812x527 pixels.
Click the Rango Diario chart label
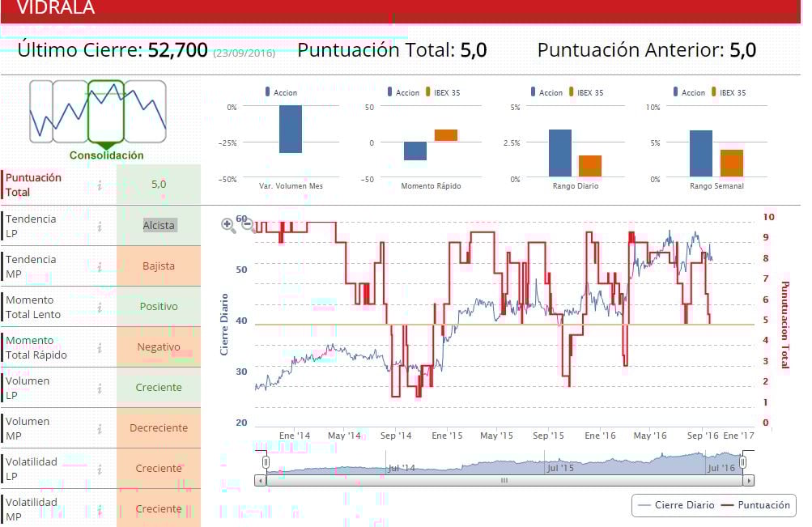pyautogui.click(x=576, y=186)
